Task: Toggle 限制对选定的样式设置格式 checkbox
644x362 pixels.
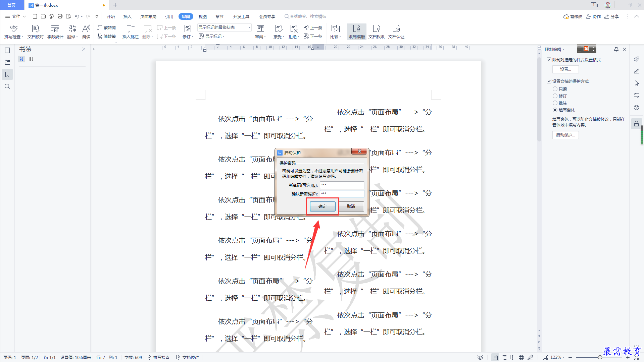Action: tap(549, 60)
